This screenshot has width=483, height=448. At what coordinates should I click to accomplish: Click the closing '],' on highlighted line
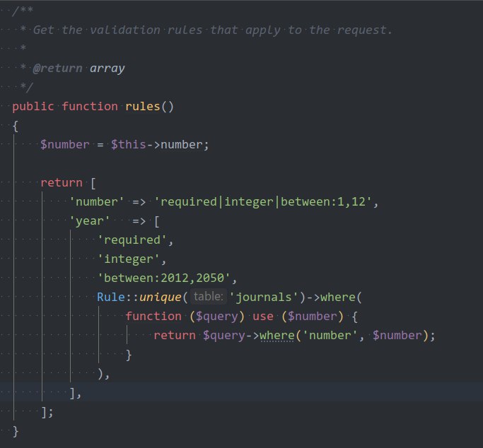(x=75, y=393)
